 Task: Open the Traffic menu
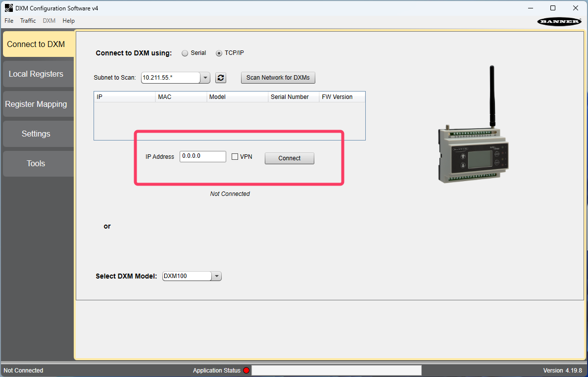tap(28, 21)
